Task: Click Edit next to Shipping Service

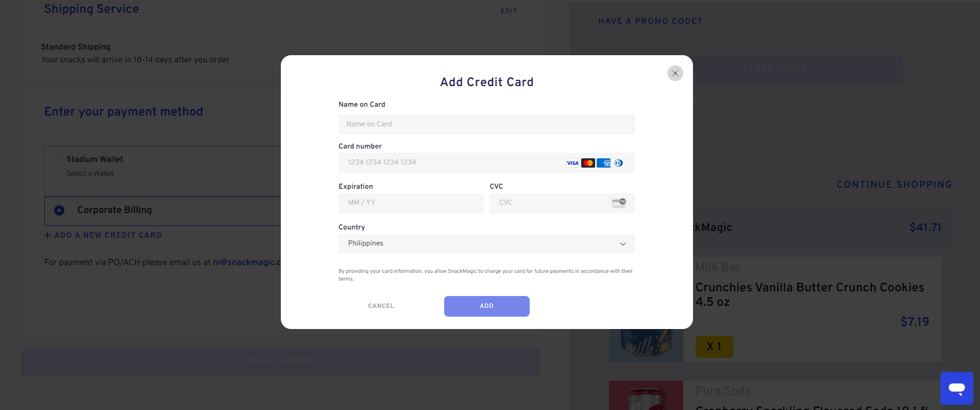Action: click(x=509, y=11)
